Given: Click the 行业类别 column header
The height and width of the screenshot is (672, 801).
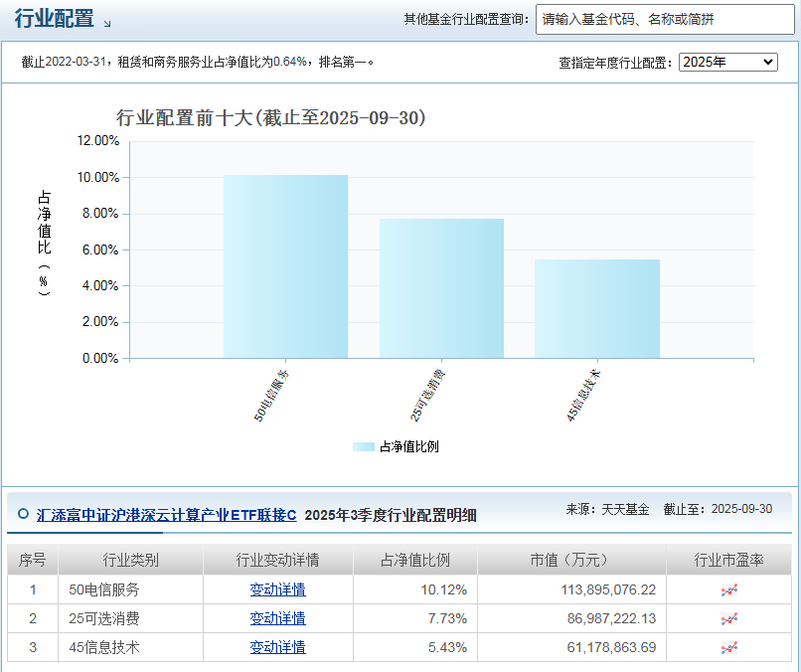Looking at the screenshot, I should pyautogui.click(x=130, y=561).
